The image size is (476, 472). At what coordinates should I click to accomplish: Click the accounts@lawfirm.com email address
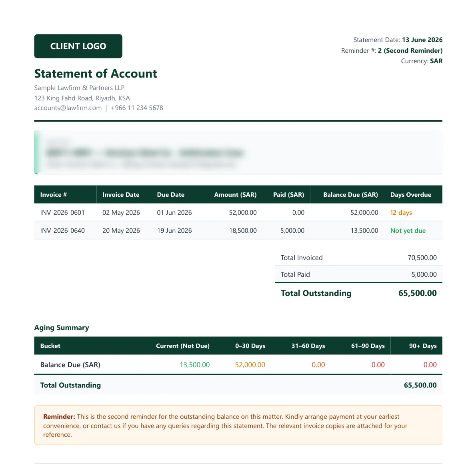(68, 108)
